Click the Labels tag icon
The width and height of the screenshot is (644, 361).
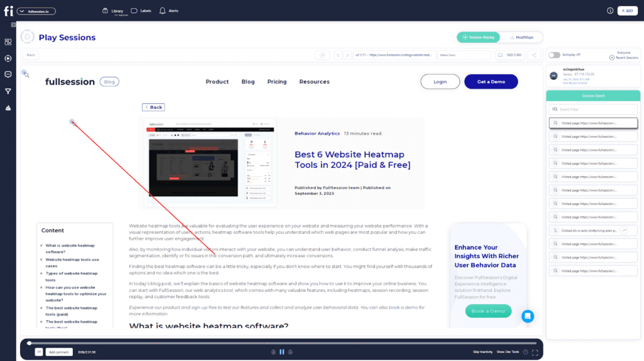tap(135, 11)
